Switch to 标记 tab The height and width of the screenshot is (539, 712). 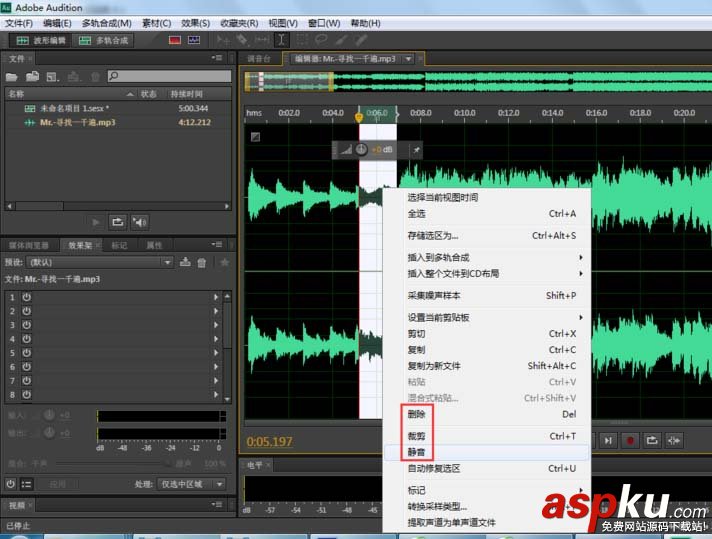[119, 246]
